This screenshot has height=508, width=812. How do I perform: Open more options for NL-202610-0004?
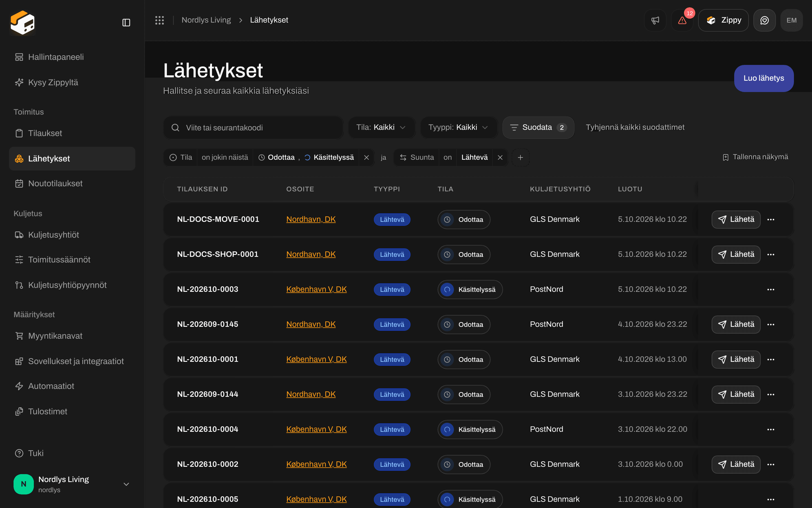(771, 429)
